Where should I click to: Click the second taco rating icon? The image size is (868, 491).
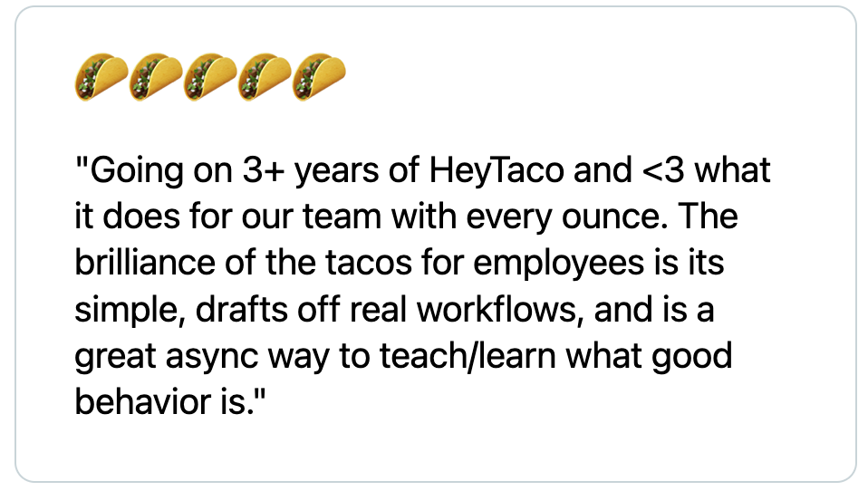tap(155, 76)
